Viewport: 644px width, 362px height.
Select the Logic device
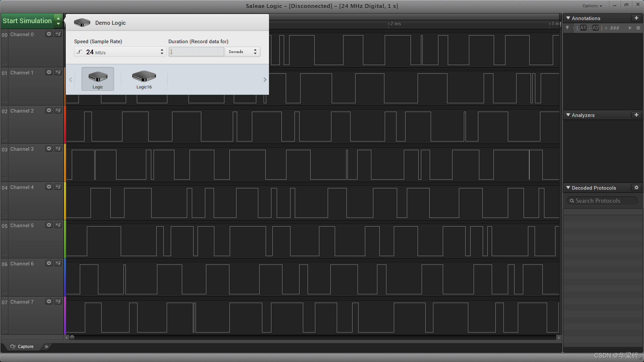[98, 79]
